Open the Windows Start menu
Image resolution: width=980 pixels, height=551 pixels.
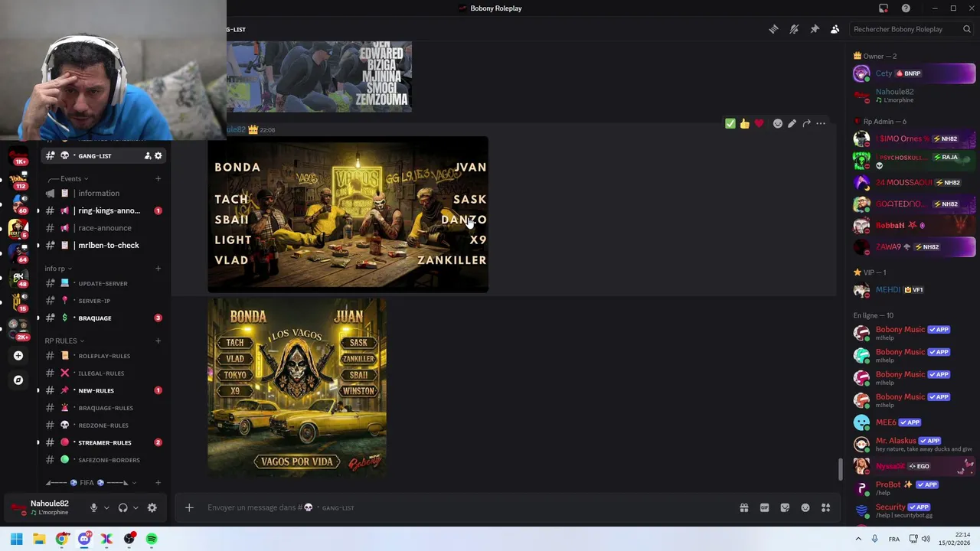(17, 539)
